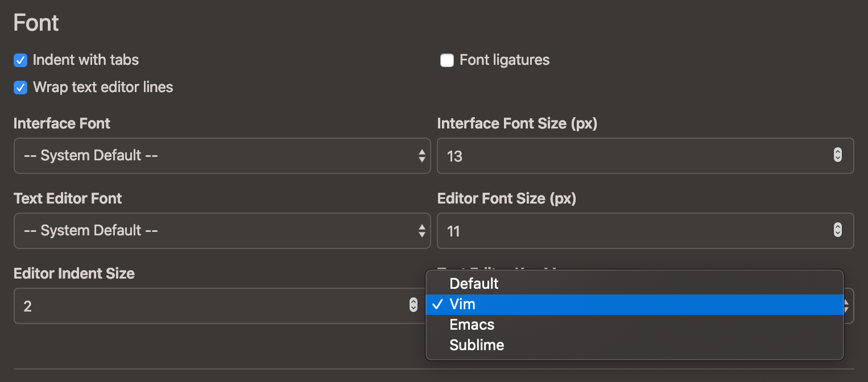Screen dimensions: 868x382
Task: Open the Interface Font dropdown
Action: click(222, 155)
